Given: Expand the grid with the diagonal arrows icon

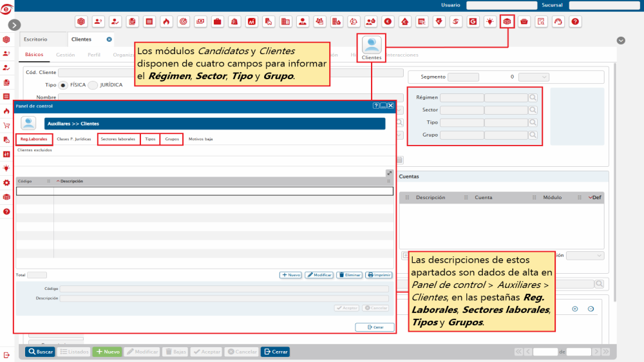Looking at the screenshot, I should pyautogui.click(x=389, y=173).
